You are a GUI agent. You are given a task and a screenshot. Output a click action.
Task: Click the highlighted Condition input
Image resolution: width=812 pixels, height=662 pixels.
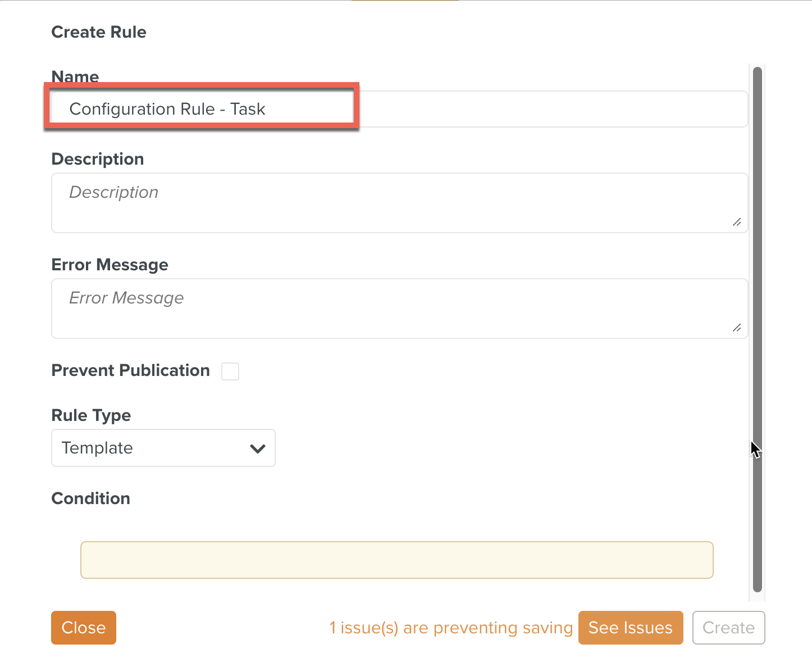point(396,560)
